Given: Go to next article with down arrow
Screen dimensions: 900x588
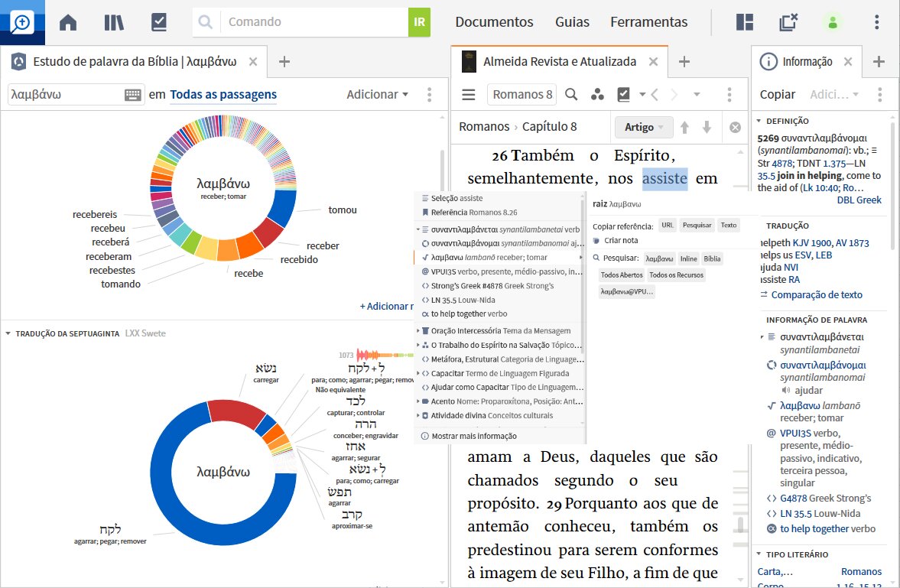Looking at the screenshot, I should tap(707, 127).
